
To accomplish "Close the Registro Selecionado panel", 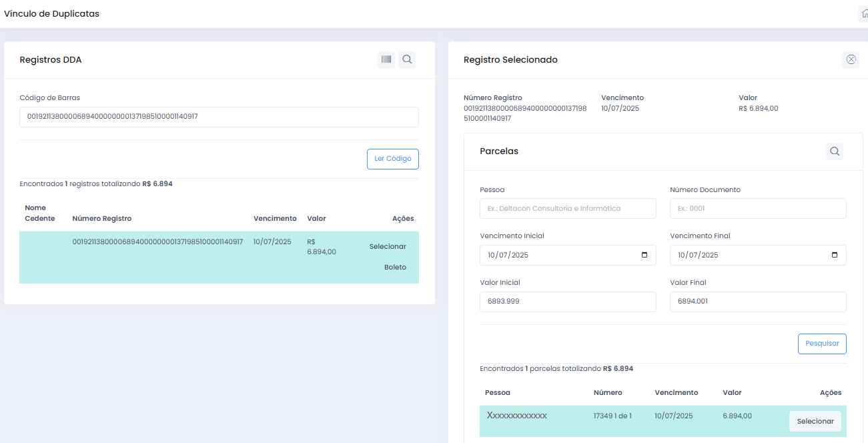I will (x=851, y=59).
